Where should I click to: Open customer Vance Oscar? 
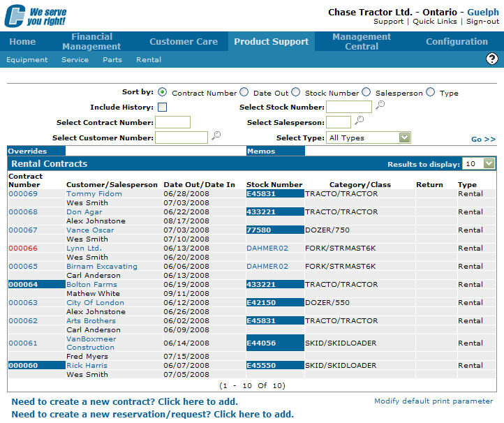click(90, 230)
